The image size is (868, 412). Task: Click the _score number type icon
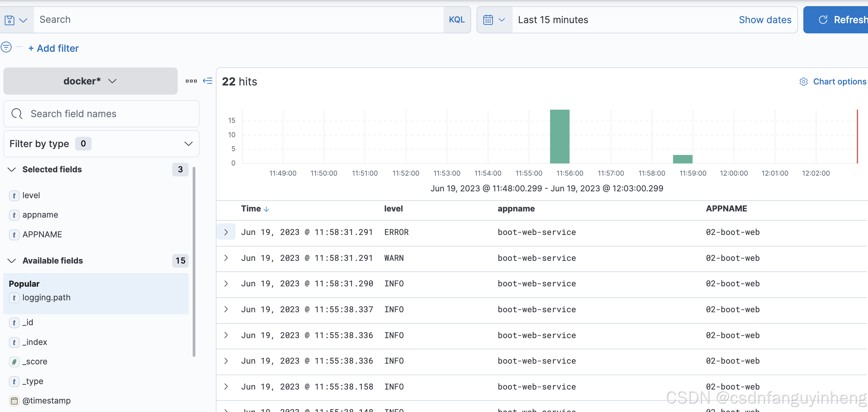click(14, 362)
